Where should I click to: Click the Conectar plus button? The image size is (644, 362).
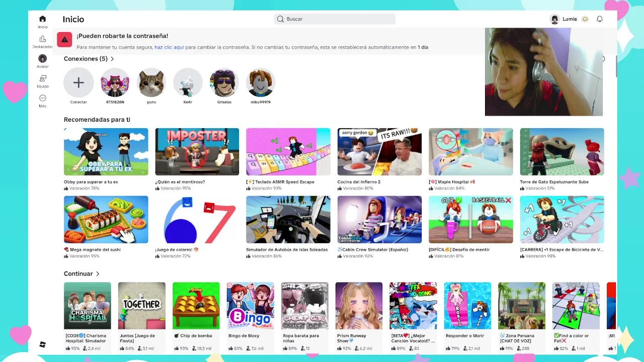(x=78, y=83)
